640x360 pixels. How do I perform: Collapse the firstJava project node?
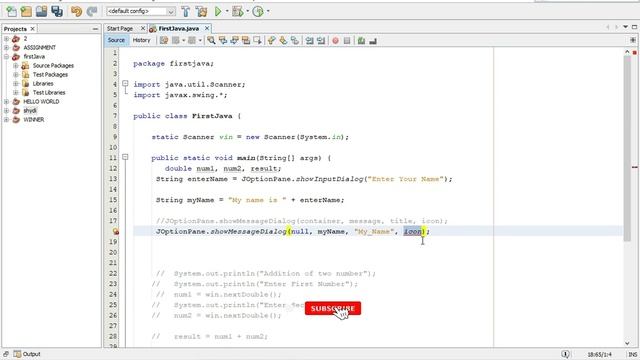[7, 57]
